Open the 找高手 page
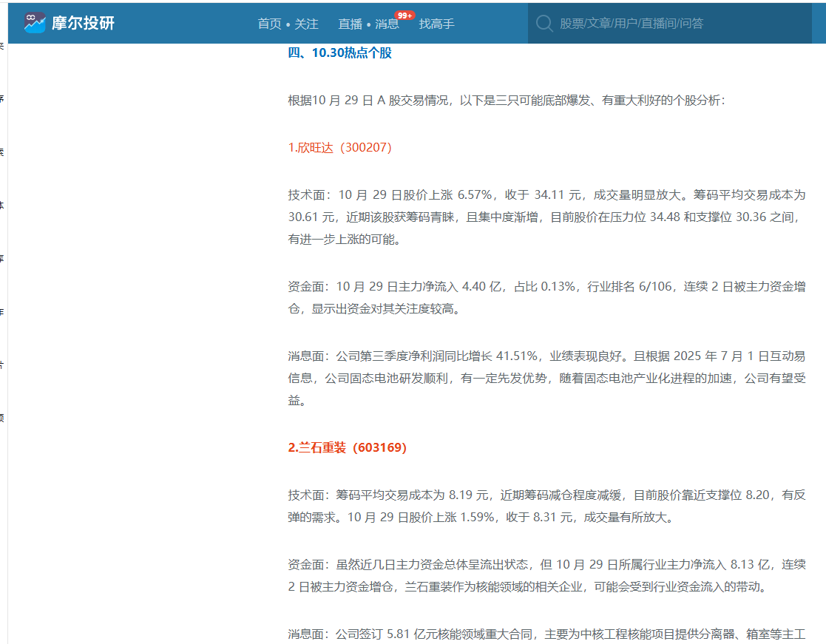This screenshot has height=644, width=826. pos(436,24)
